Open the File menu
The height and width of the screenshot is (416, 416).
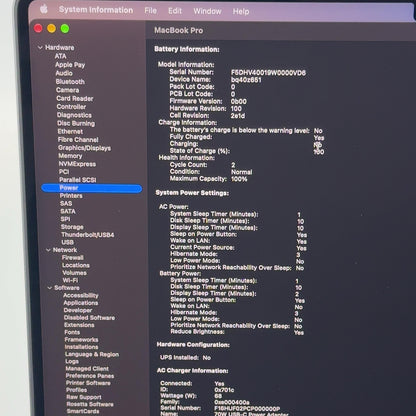[151, 11]
